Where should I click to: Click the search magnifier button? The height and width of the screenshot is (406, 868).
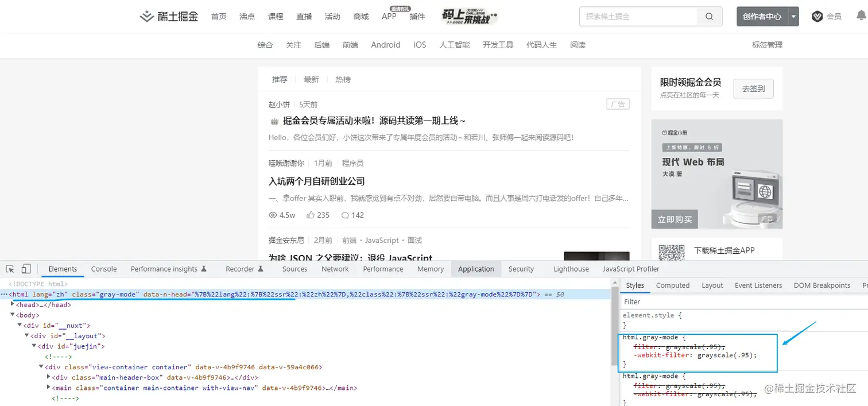point(710,17)
